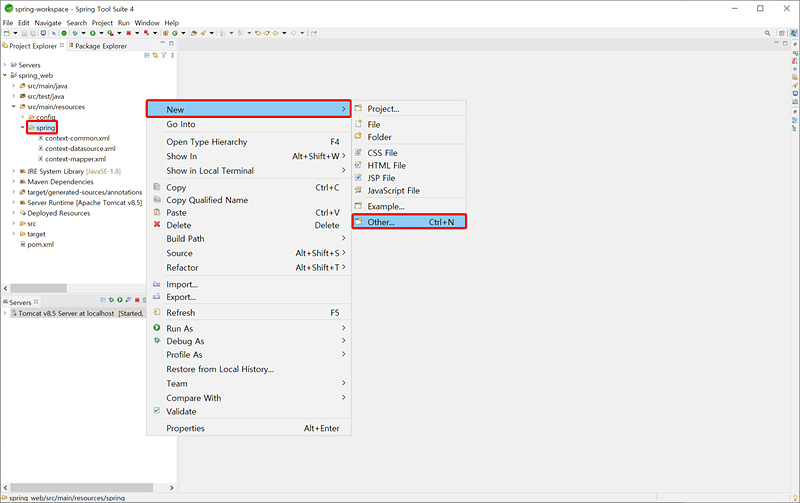The image size is (800, 503).
Task: Select the spring folder in the tree
Action: pos(42,128)
